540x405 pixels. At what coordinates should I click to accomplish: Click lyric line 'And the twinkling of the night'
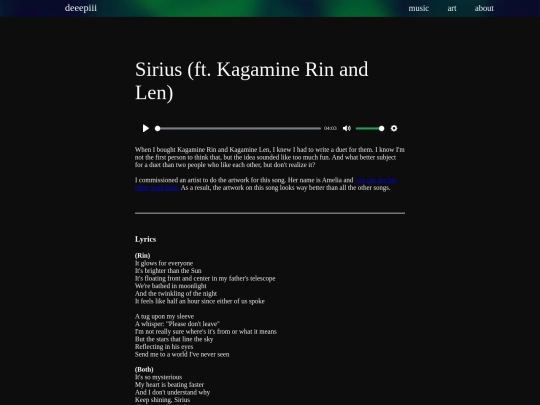[x=176, y=293]
